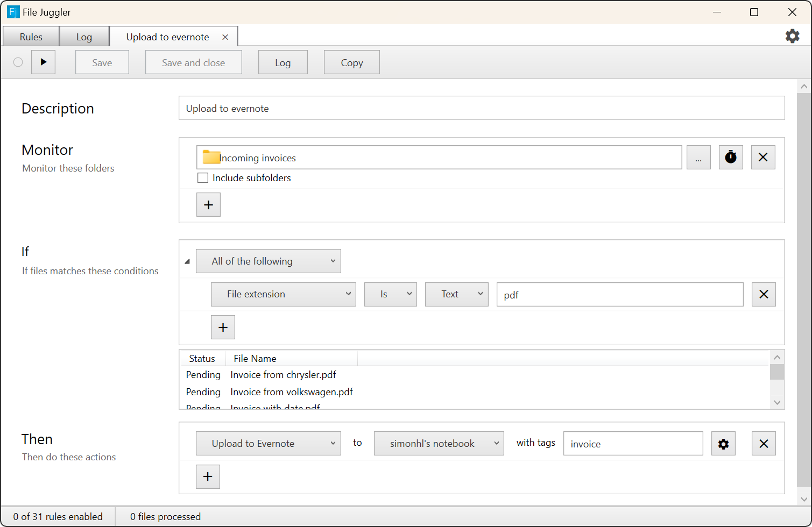Image resolution: width=812 pixels, height=527 pixels.
Task: Open the rule Log toolbar button
Action: tap(283, 62)
